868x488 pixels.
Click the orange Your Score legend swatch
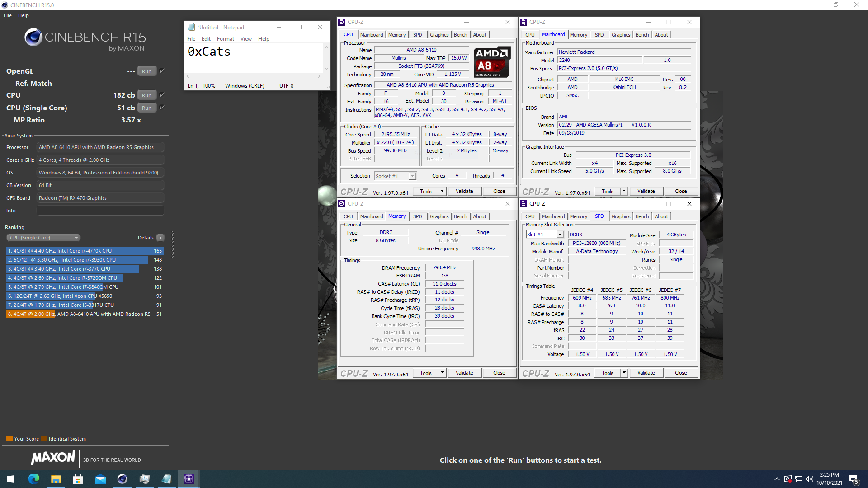9,439
